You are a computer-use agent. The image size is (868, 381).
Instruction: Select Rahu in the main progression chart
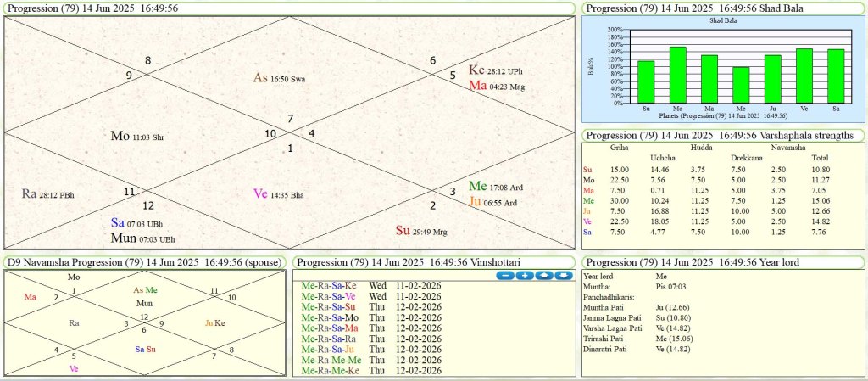coord(49,193)
